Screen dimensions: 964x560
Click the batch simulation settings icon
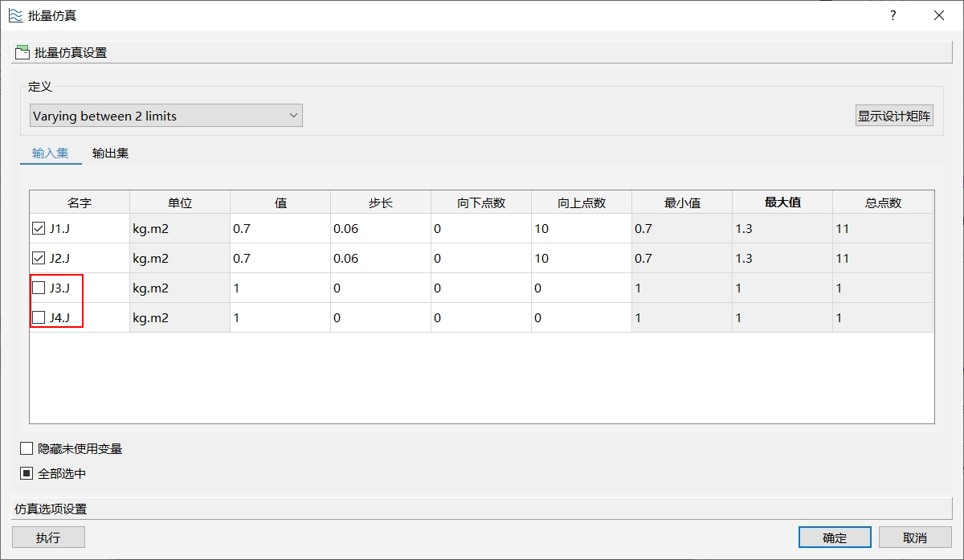(x=22, y=53)
